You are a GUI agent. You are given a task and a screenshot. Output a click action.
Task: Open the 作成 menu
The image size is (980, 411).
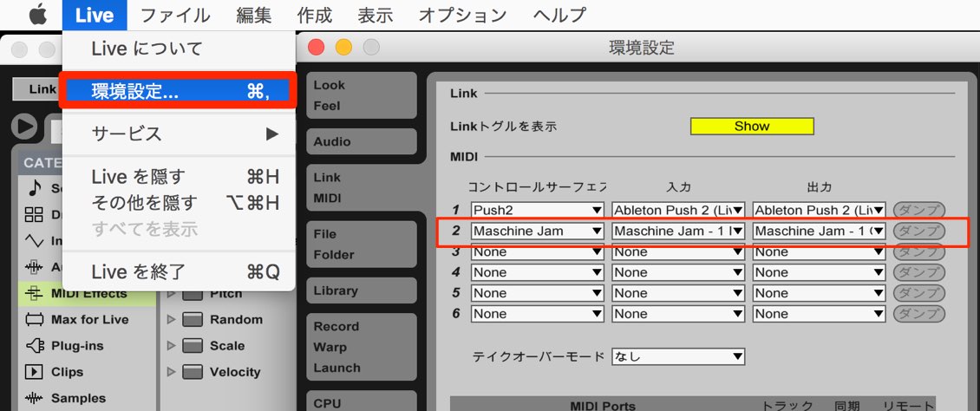coord(314,15)
